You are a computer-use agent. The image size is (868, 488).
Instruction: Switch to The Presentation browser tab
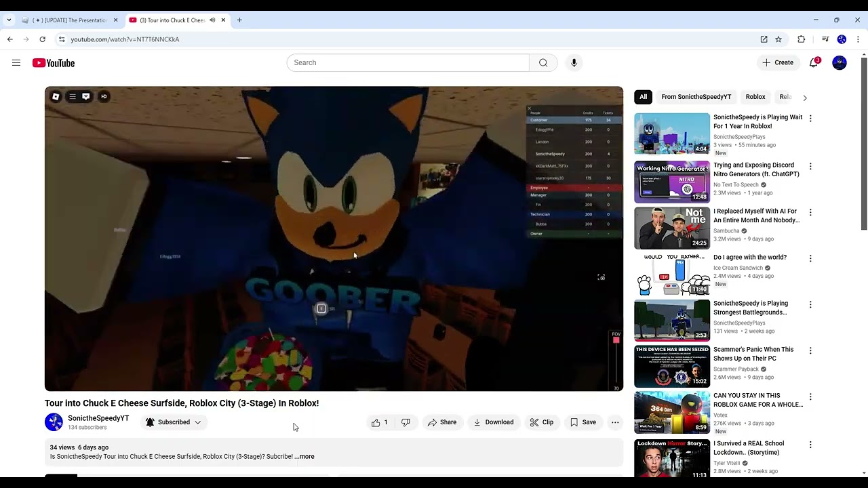pyautogui.click(x=70, y=20)
